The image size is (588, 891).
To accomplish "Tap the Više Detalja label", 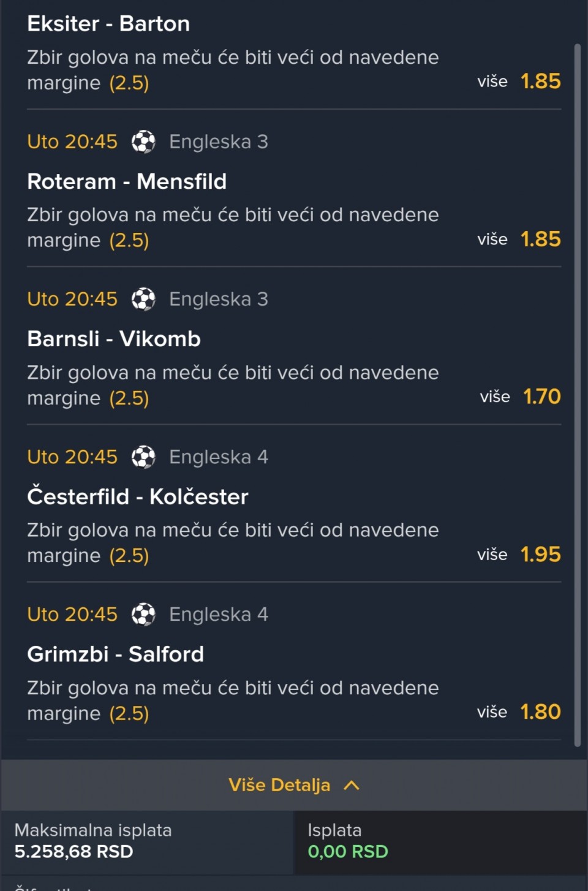I will [x=279, y=785].
